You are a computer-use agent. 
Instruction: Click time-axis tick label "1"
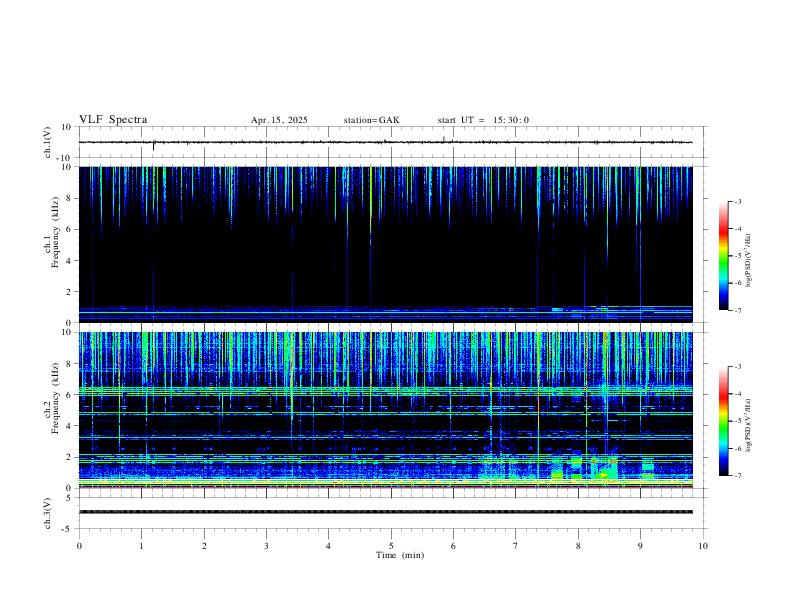[141, 546]
